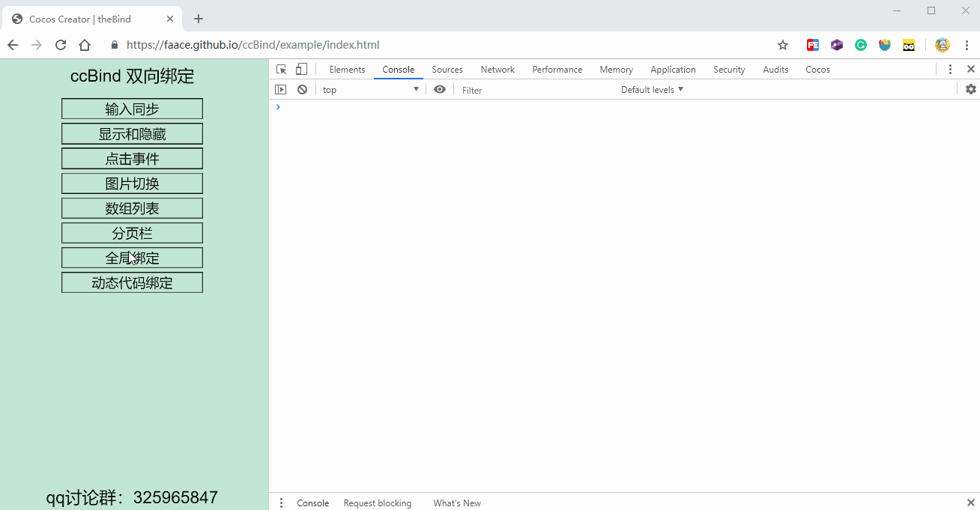Focus the console Filter field
The width and height of the screenshot is (980, 510).
click(x=536, y=90)
